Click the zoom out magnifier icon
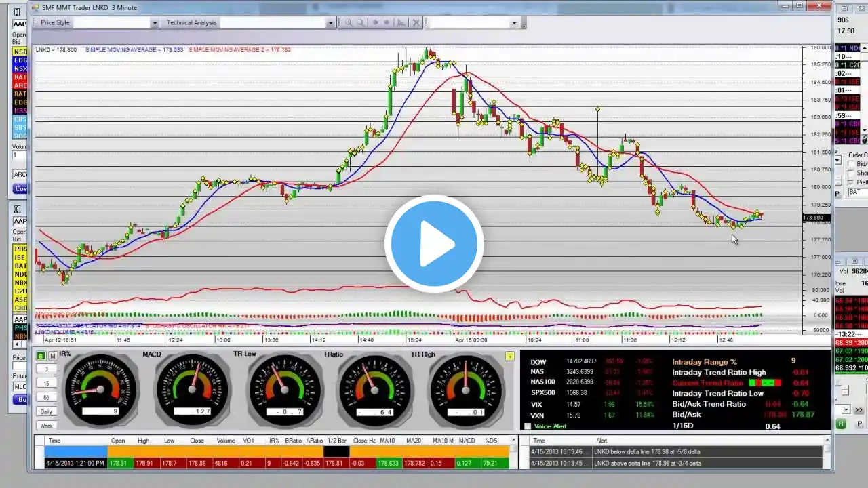This screenshot has width=868, height=488. pos(361,22)
